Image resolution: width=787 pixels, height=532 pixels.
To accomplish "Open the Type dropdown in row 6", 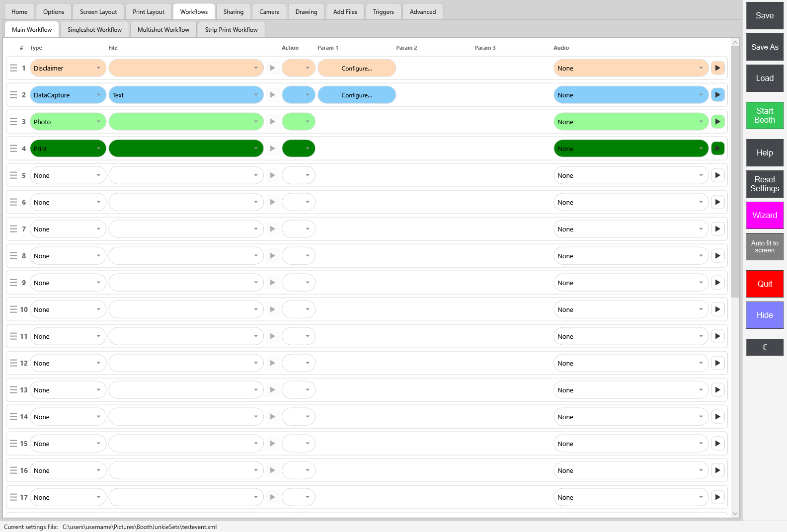I will coord(68,202).
